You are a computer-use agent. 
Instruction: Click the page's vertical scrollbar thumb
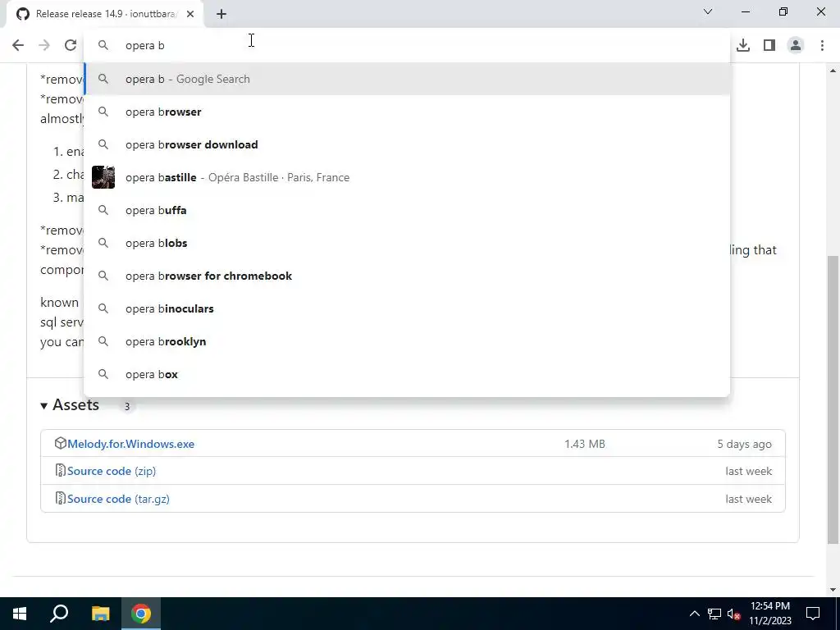click(x=833, y=399)
